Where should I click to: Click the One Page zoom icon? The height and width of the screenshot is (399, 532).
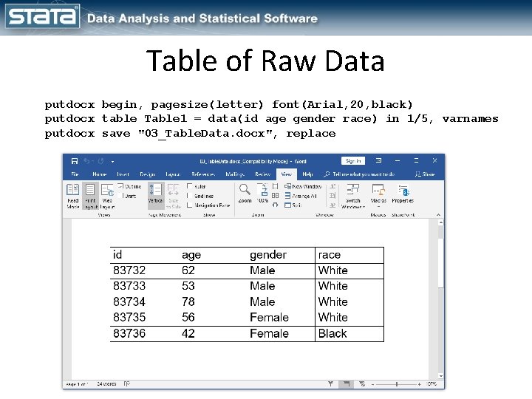click(275, 186)
